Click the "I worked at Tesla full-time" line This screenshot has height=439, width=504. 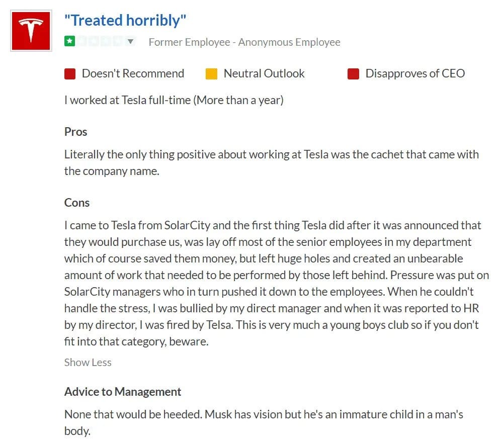click(174, 100)
